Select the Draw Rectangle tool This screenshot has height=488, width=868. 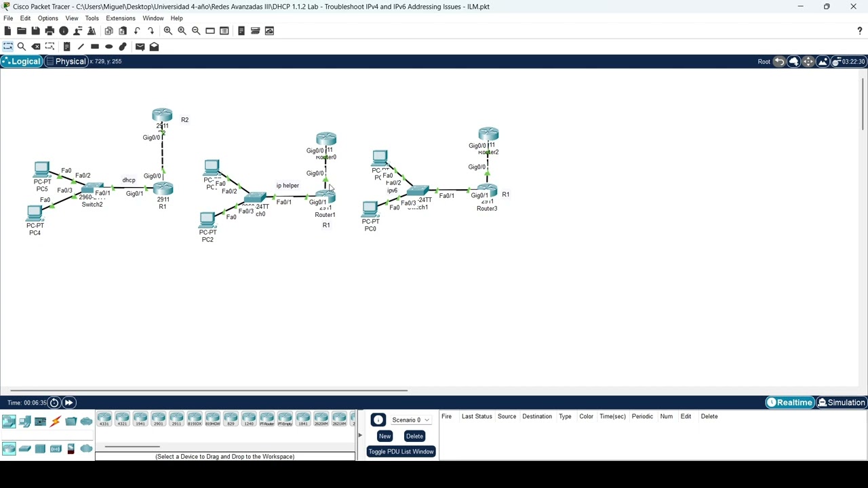pyautogui.click(x=95, y=46)
